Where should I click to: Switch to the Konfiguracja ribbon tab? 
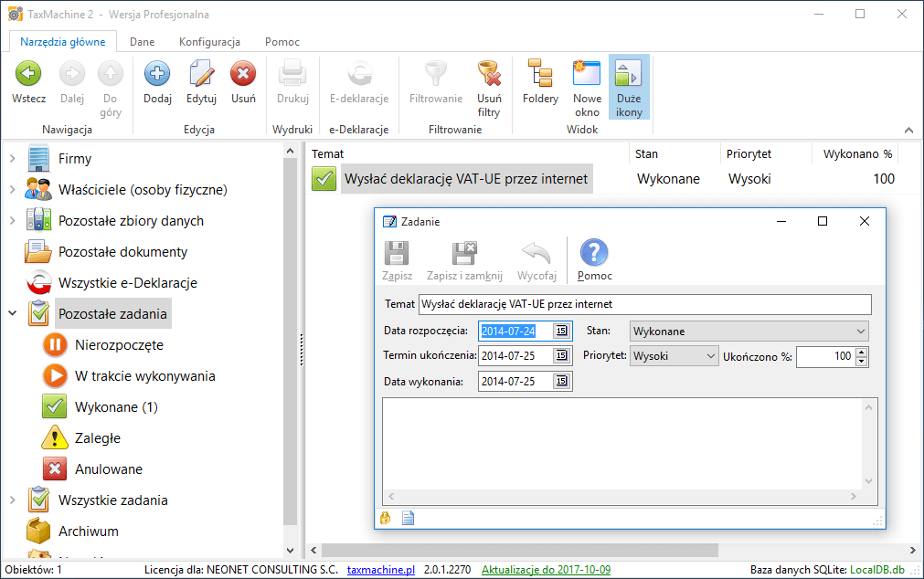pyautogui.click(x=209, y=42)
